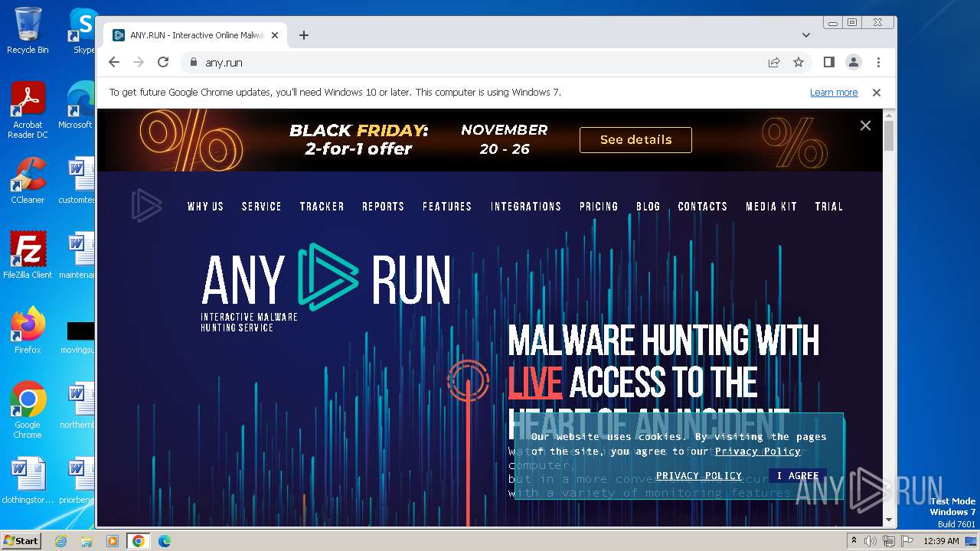Bookmark this tab with the star icon
The height and width of the screenshot is (551, 980).
799,62
